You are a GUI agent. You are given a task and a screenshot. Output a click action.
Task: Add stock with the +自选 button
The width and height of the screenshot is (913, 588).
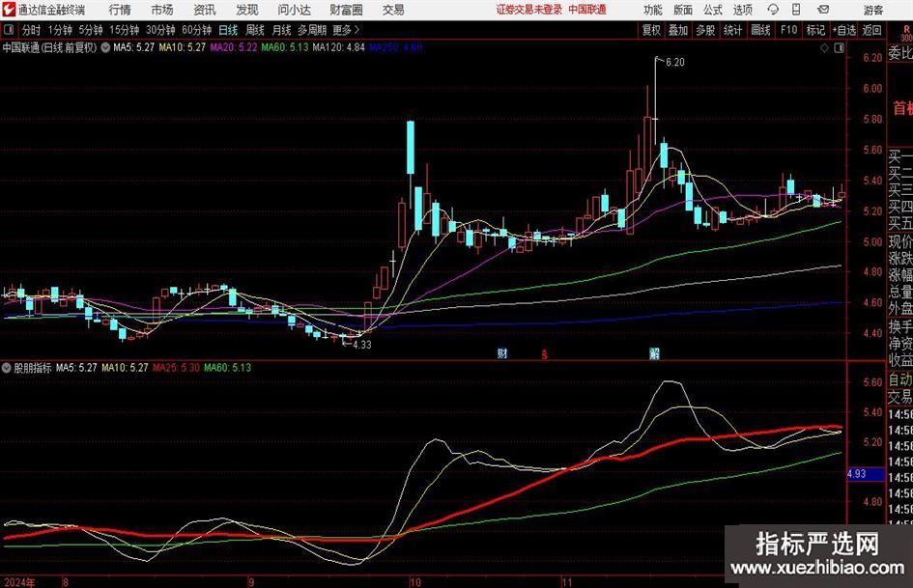coord(844,30)
